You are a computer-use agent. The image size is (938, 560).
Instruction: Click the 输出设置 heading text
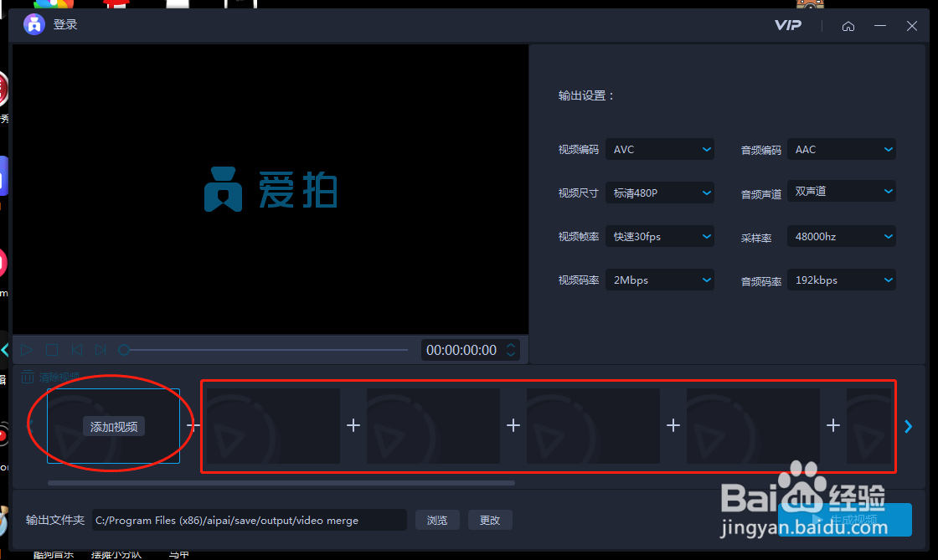tap(585, 95)
